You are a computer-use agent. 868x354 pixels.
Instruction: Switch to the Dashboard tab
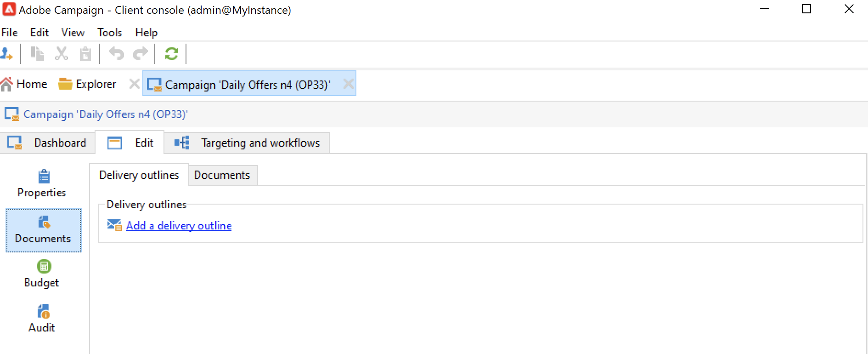click(48, 143)
